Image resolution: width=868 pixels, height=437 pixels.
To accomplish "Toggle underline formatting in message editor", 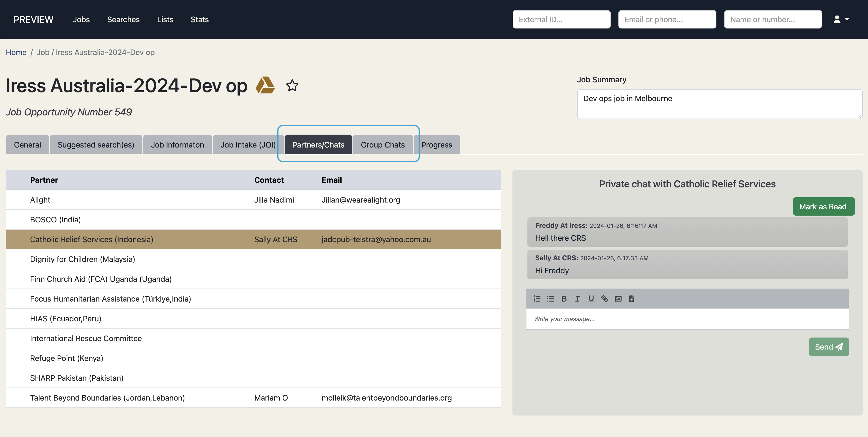I will click(x=591, y=298).
